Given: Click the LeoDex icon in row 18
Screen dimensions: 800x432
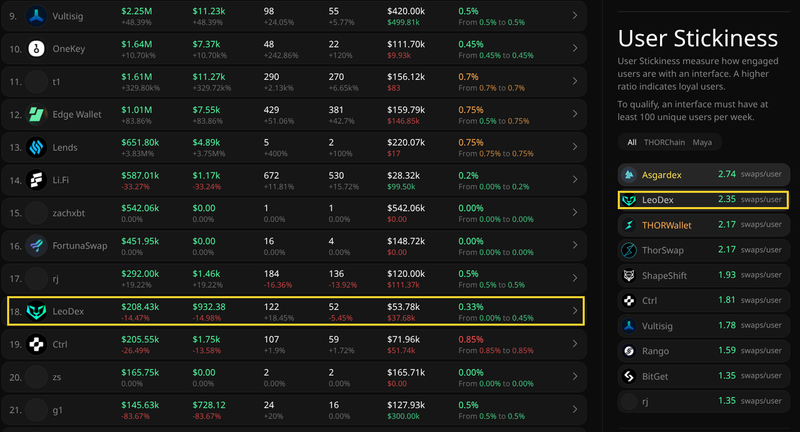Looking at the screenshot, I should [36, 311].
